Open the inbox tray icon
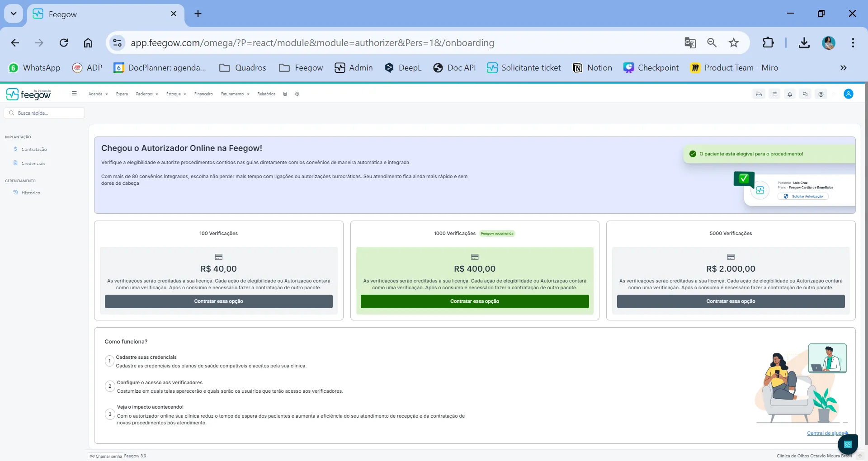Viewport: 868px width, 461px height. click(759, 94)
